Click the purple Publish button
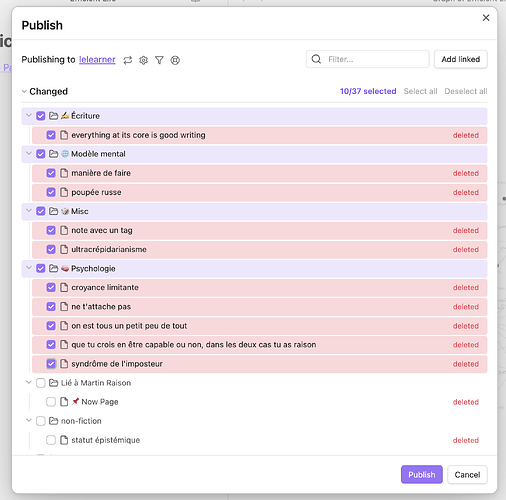506x500 pixels. [x=422, y=474]
